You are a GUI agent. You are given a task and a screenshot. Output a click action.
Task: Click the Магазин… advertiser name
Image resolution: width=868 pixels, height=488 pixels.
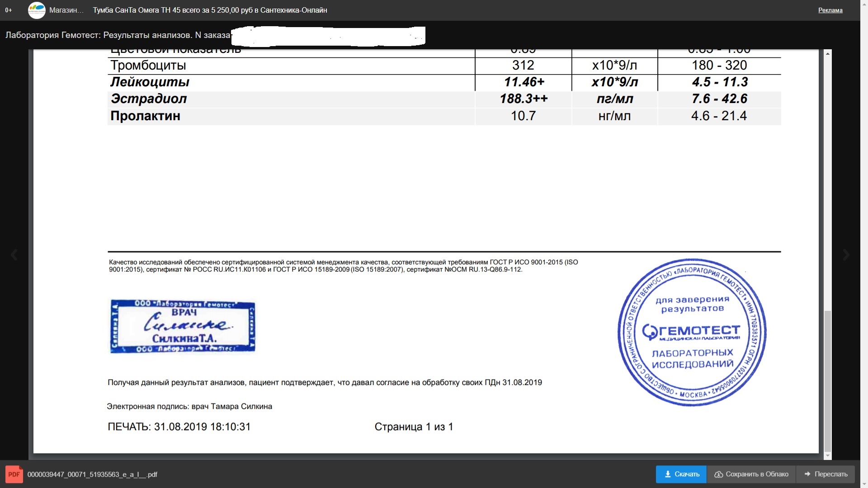point(66,10)
